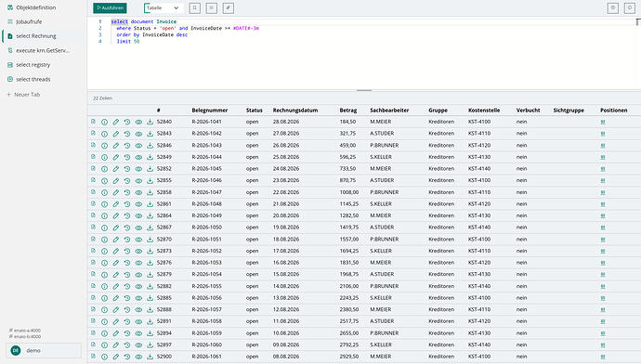Show history of row 52849
Viewport: 641px width, 364px height.
127,157
